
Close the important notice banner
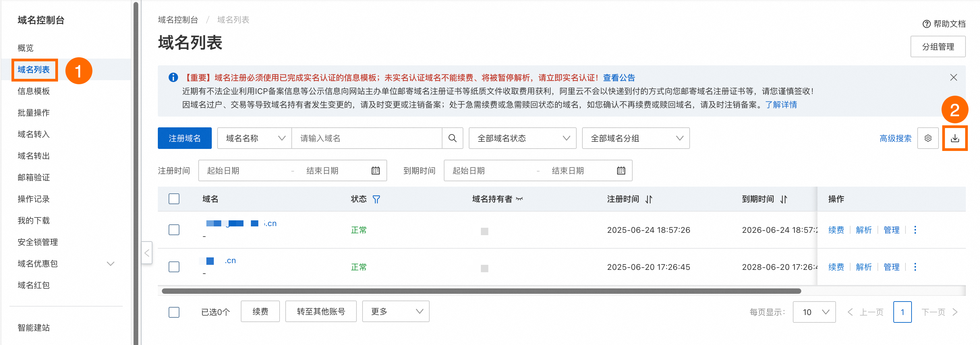953,77
